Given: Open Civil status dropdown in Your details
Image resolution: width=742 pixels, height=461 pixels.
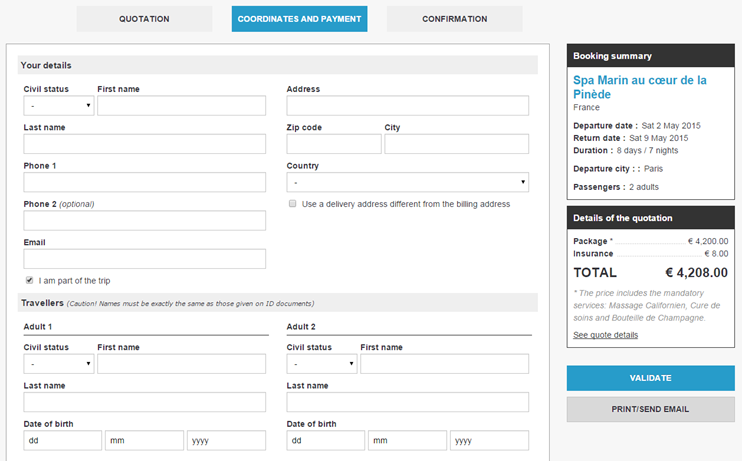Looking at the screenshot, I should point(59,106).
